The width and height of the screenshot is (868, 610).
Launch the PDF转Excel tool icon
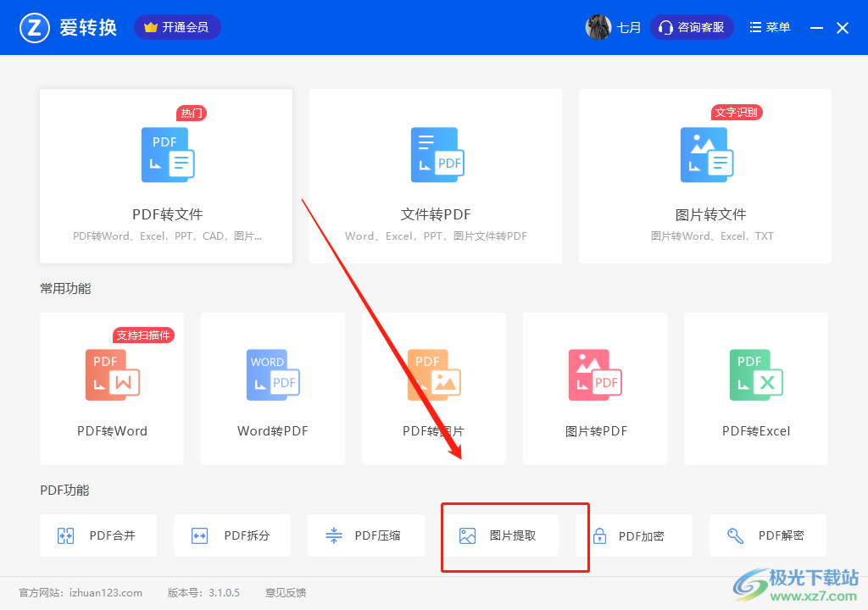(x=755, y=375)
